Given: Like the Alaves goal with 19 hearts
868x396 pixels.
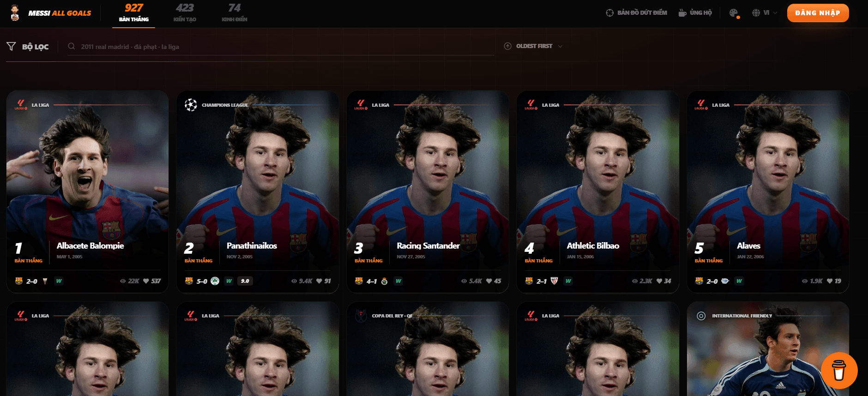Looking at the screenshot, I should pyautogui.click(x=830, y=281).
